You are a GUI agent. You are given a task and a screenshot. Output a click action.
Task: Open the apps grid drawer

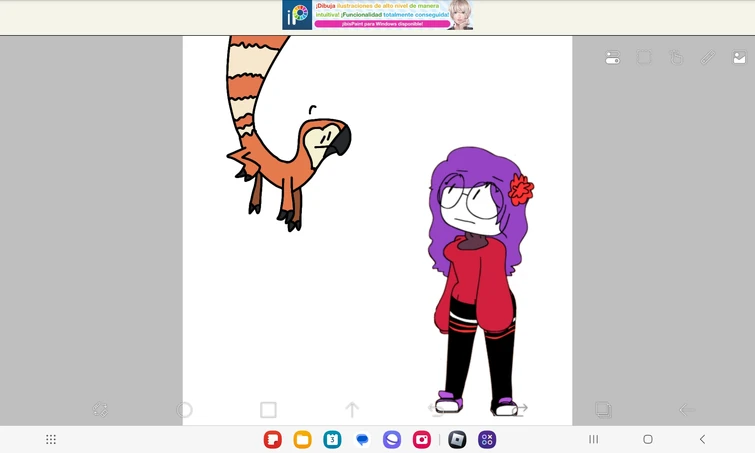(x=51, y=439)
